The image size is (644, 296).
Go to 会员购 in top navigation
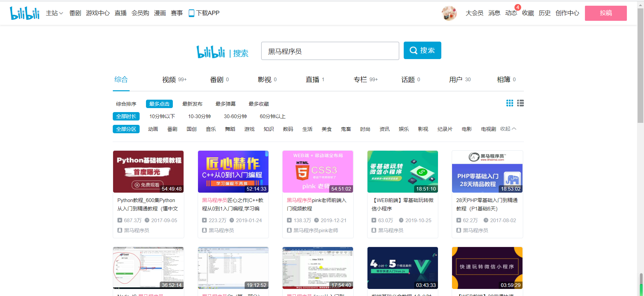pos(140,13)
